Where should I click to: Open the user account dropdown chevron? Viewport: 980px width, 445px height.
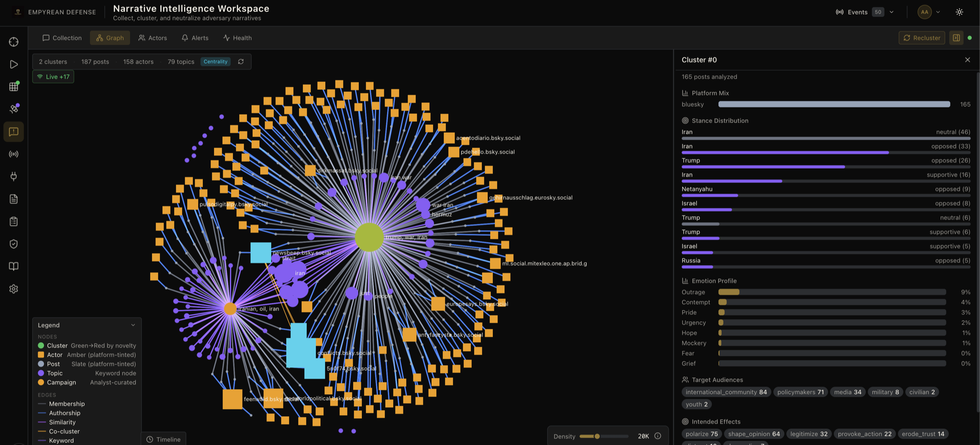[938, 12]
